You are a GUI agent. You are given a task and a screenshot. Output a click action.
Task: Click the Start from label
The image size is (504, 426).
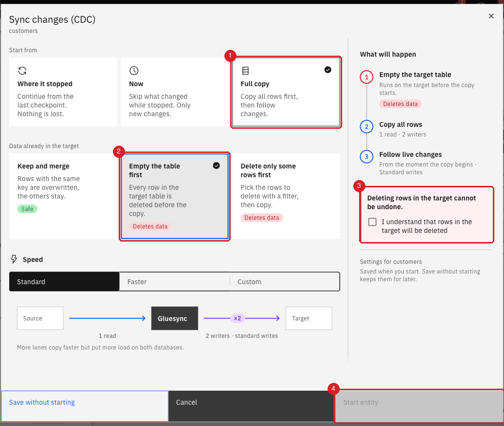(23, 50)
